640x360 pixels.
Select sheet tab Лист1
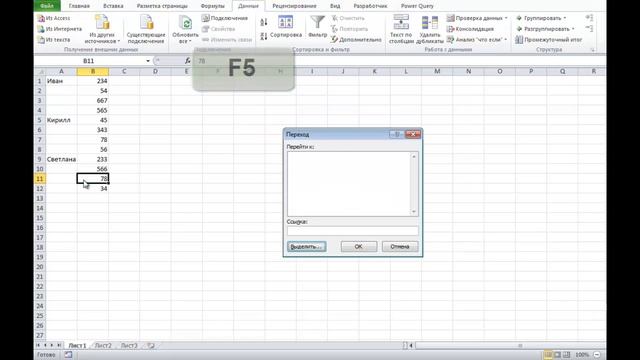(77, 345)
